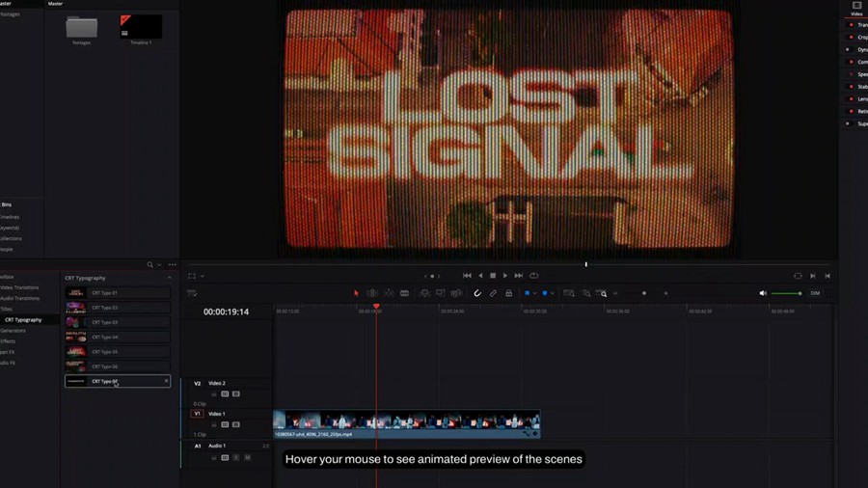Mute audio with the speaker icon
868x488 pixels.
click(763, 293)
